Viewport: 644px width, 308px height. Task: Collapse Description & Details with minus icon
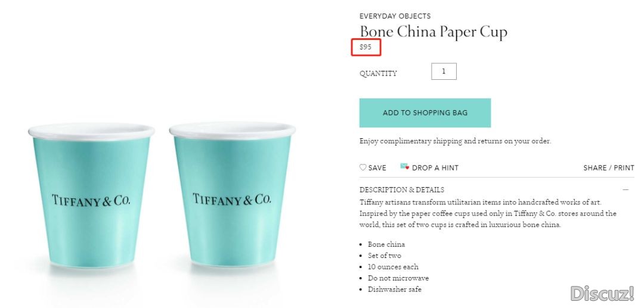[626, 190]
